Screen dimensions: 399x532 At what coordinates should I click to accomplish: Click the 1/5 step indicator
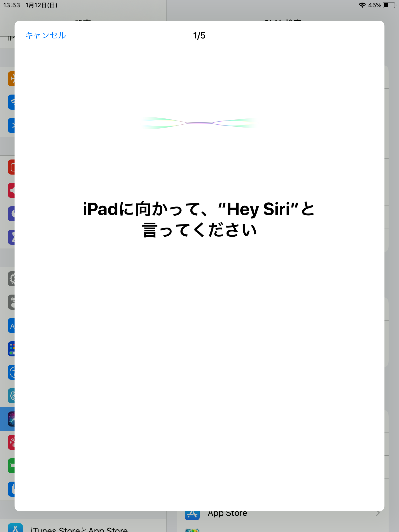point(199,36)
